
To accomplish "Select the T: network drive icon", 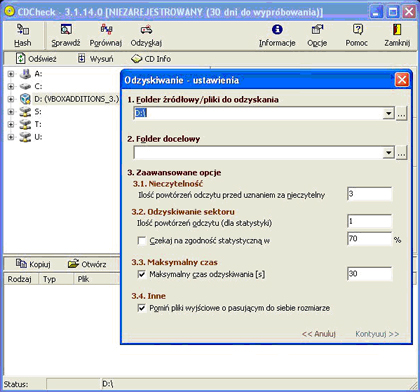I will click(25, 124).
